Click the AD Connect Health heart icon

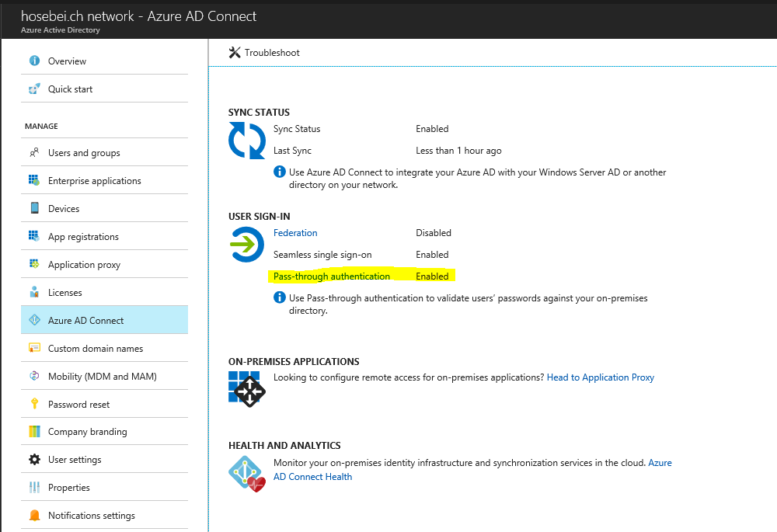click(247, 474)
